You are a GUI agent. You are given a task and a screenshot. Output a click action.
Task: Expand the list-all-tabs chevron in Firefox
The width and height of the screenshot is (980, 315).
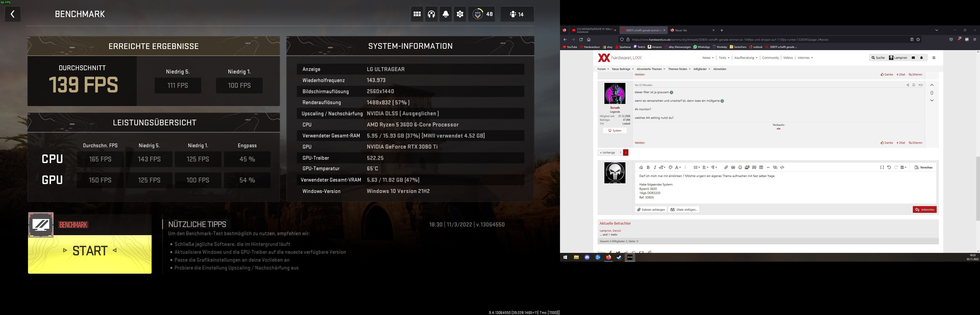click(937, 30)
